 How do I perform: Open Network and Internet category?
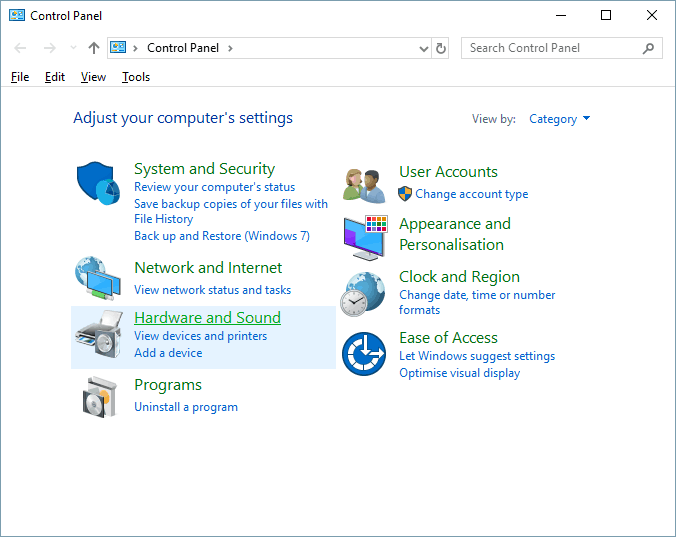(208, 268)
